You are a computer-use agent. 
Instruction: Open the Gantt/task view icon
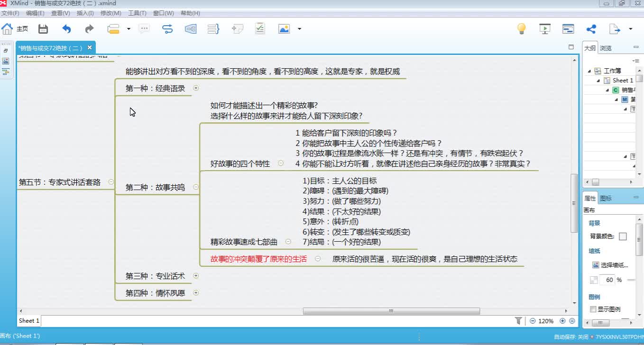coord(568,29)
